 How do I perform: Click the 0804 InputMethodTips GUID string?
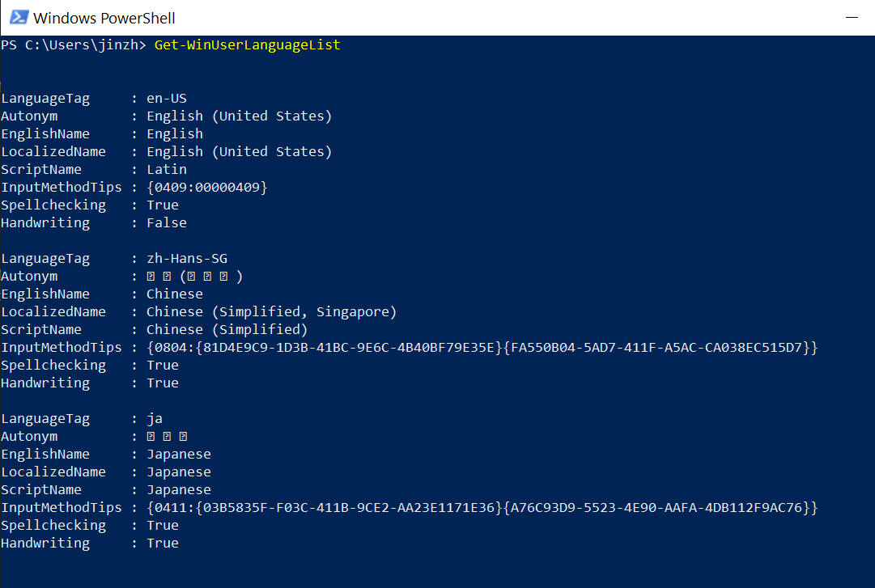[x=482, y=347]
